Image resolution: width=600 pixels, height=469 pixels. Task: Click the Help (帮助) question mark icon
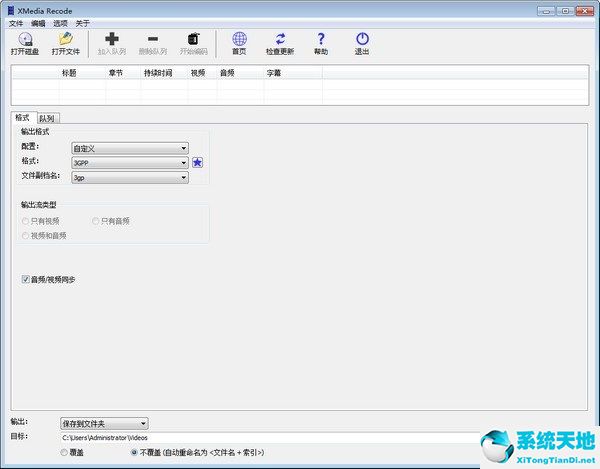(321, 39)
